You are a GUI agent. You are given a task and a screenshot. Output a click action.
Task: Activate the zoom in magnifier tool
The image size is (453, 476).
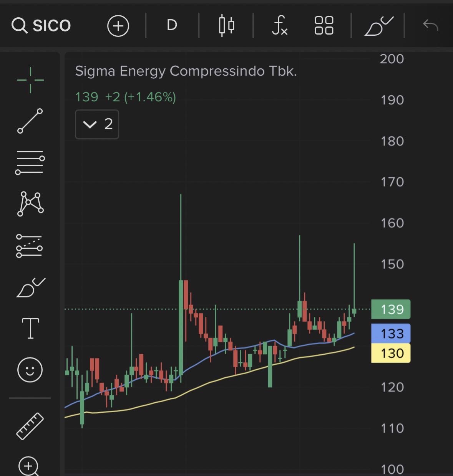pyautogui.click(x=29, y=466)
